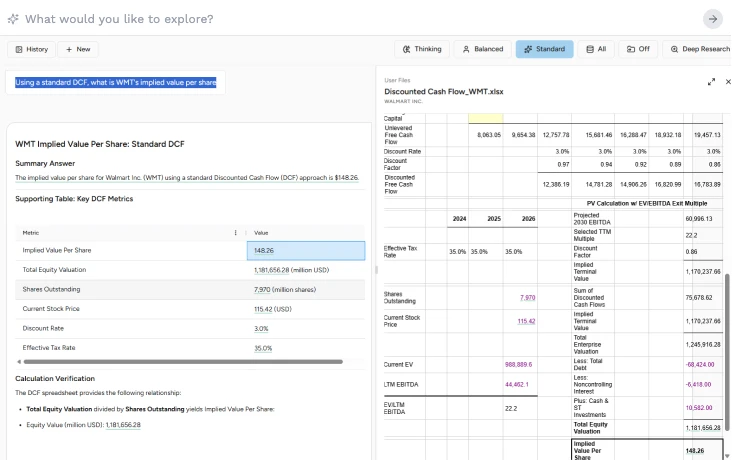Image resolution: width=732 pixels, height=460 pixels.
Task: Select the Thinking mode
Action: click(422, 49)
